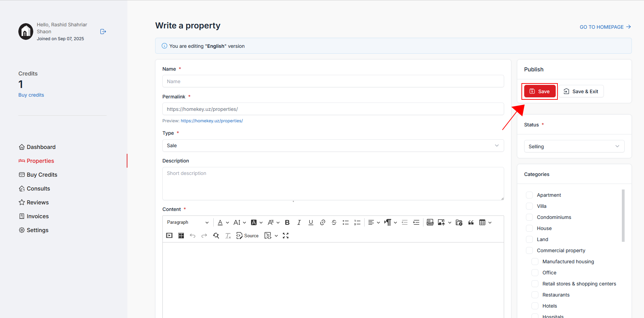Image resolution: width=644 pixels, height=318 pixels.
Task: Click the logout icon beside username
Action: point(103,32)
